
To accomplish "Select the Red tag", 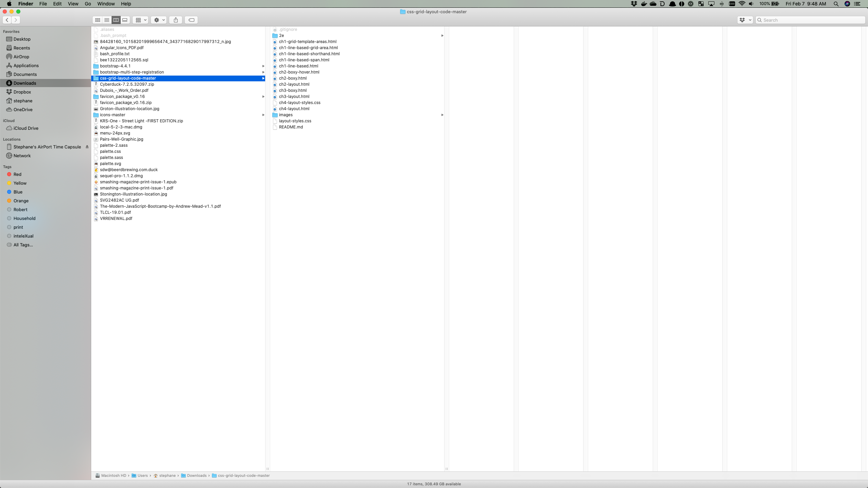I will tap(17, 174).
